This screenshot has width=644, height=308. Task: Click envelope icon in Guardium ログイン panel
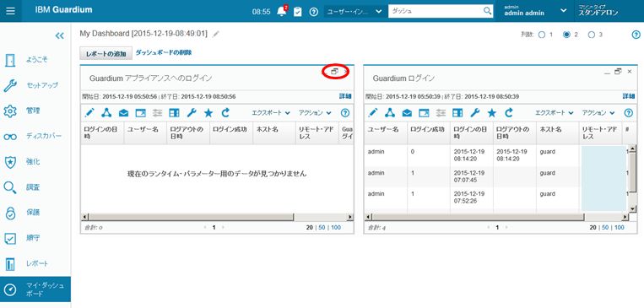(407, 113)
